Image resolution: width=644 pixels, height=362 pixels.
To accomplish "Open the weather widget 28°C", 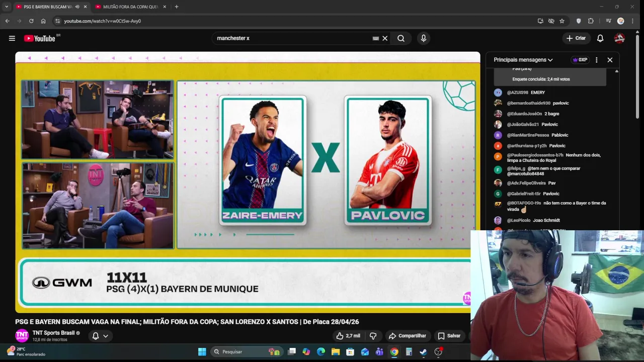I will [x=26, y=351].
